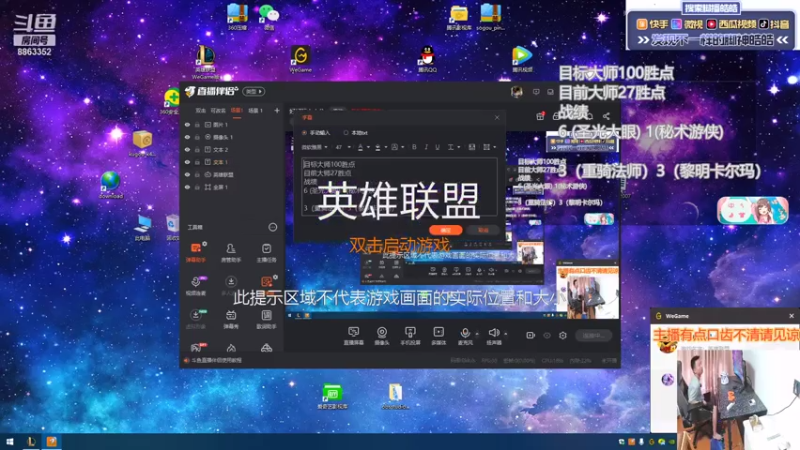Open the first scene tab in list

[201, 111]
